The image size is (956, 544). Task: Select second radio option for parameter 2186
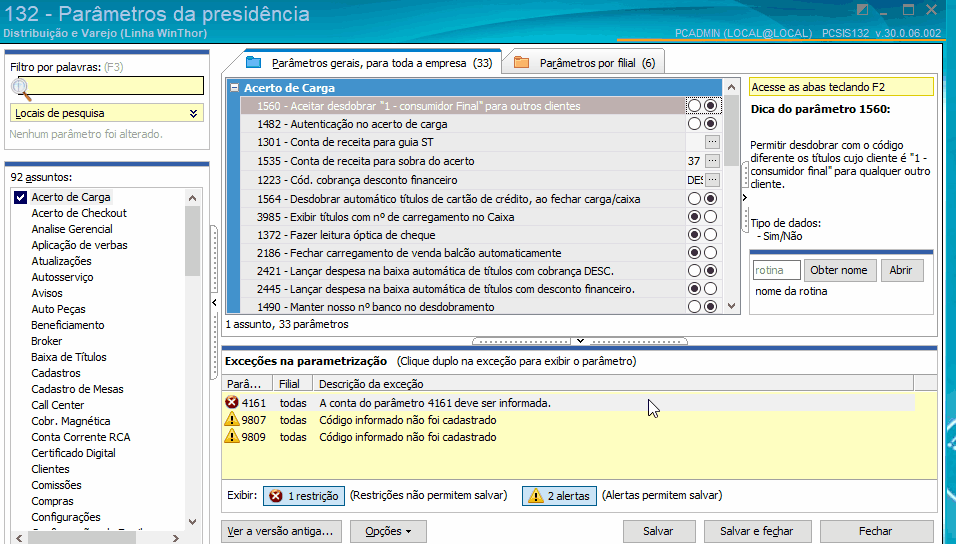tap(710, 252)
